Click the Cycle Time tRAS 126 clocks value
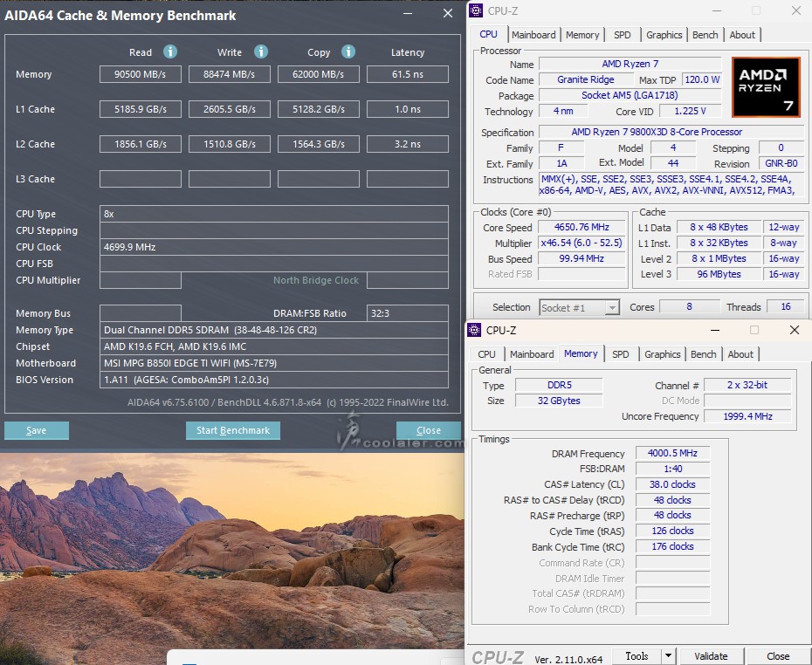 coord(672,531)
